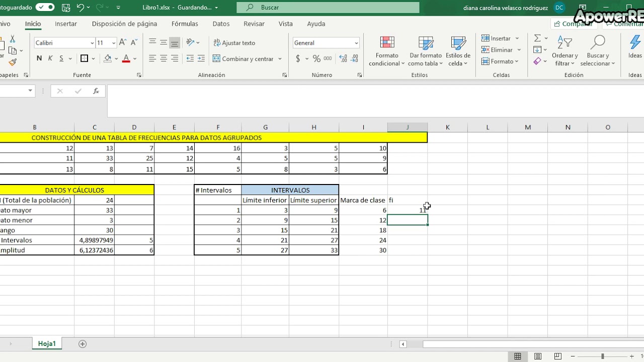Viewport: 644px width, 362px height.
Task: Click the Buscar search box
Action: 328,8
